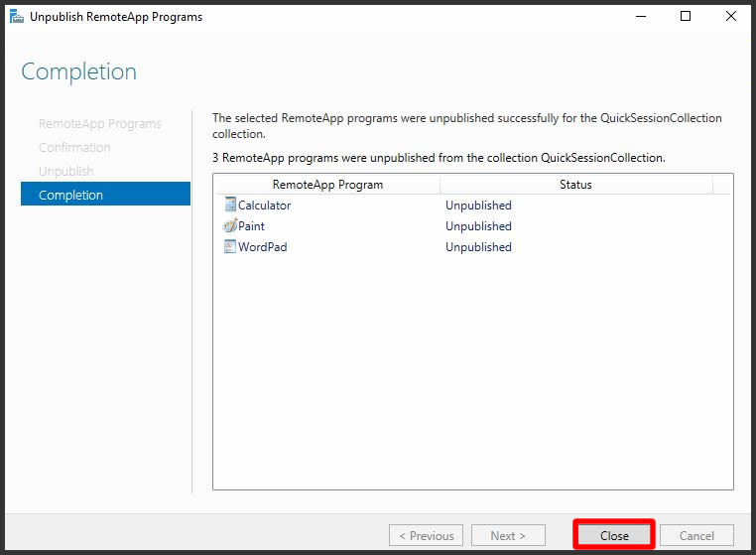Click the '3 RemoteApp programs were unpublished' message
756x555 pixels.
click(x=439, y=158)
